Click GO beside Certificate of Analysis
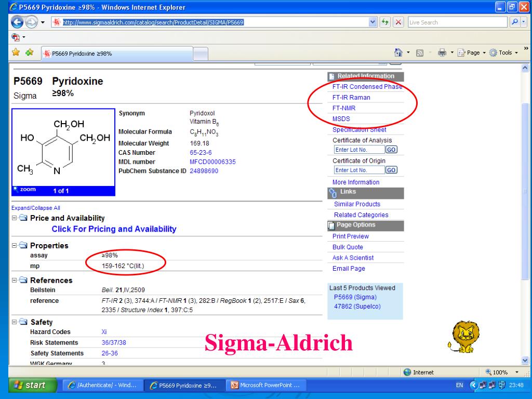532x399 pixels. point(391,150)
